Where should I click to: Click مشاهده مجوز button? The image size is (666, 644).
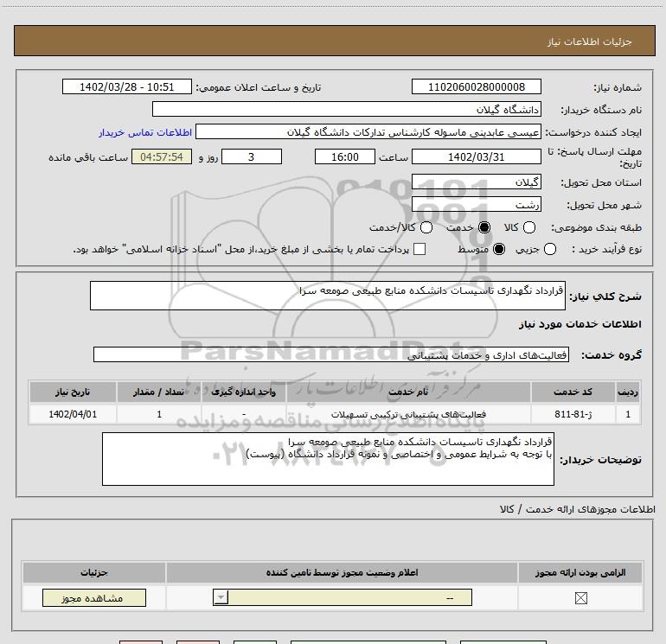tap(94, 597)
